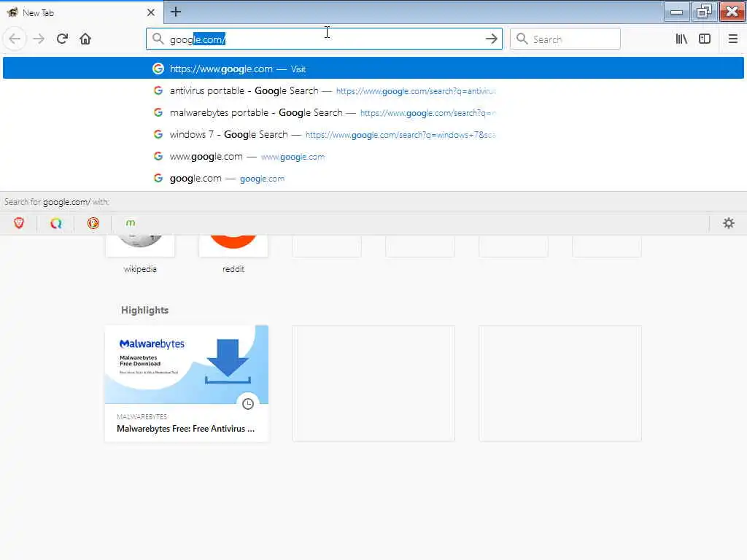Search with Brave one-off engine icon
Image resolution: width=747 pixels, height=560 pixels.
tap(18, 223)
